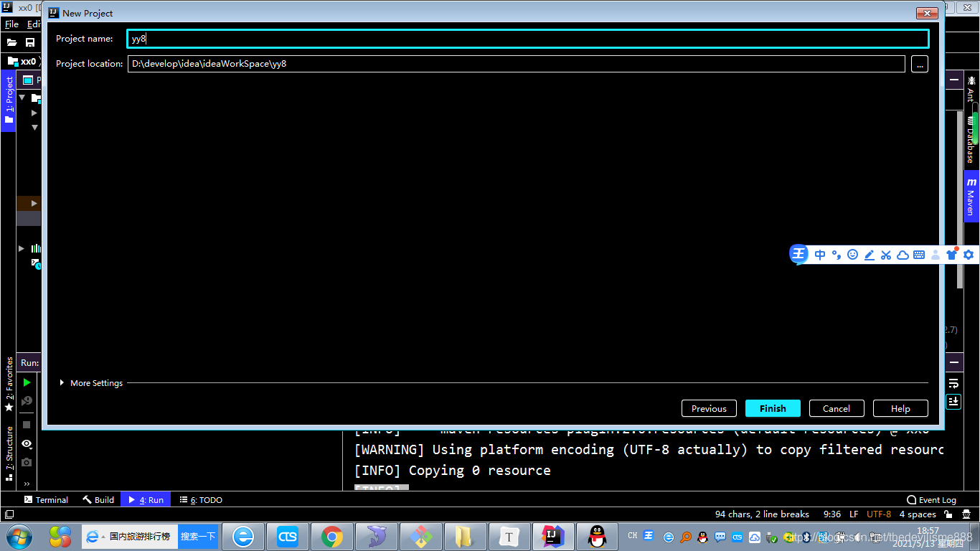Open the IntelliJ IDEA taskbar icon
The image size is (980, 551).
tap(553, 536)
